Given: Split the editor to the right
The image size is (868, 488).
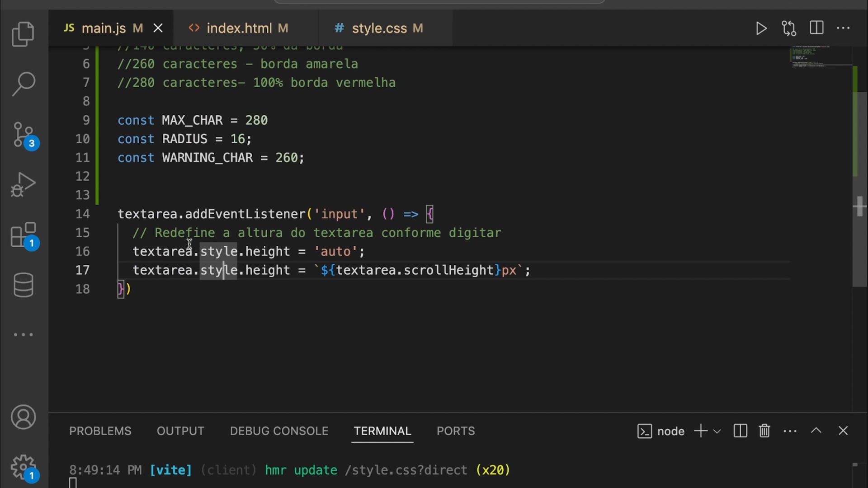Looking at the screenshot, I should 816,28.
